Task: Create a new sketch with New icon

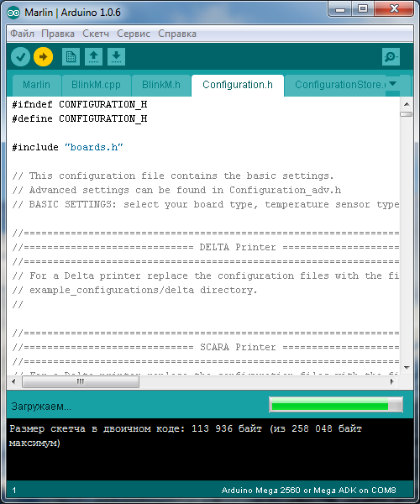Action: pyautogui.click(x=71, y=57)
